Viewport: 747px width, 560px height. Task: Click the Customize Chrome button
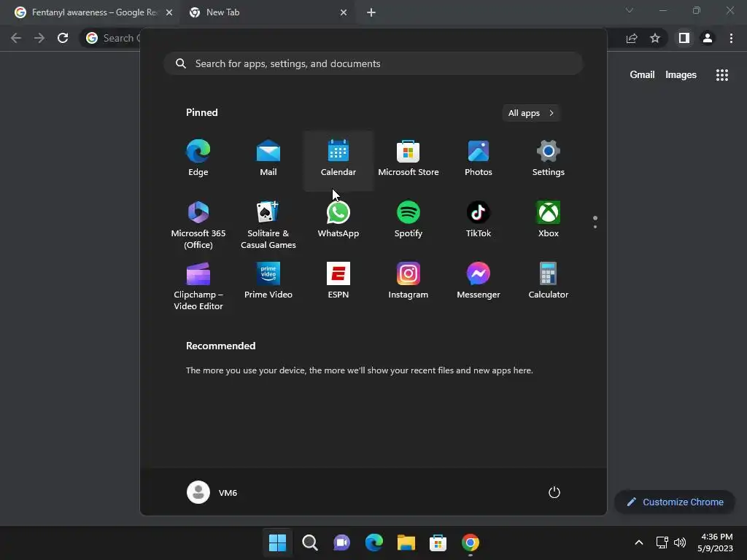675,502
